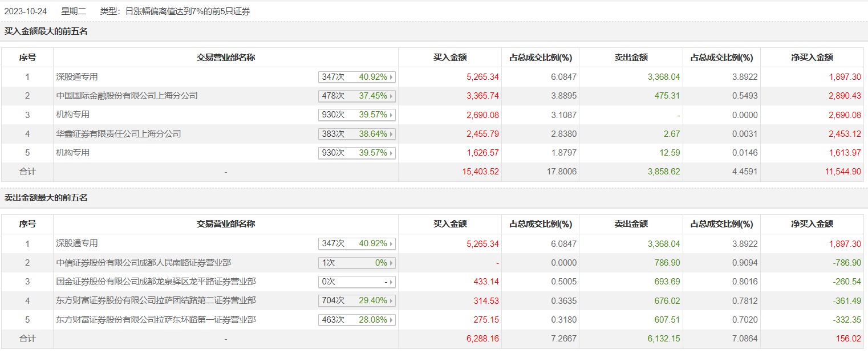The width and height of the screenshot is (868, 354).
Task: Click the 买入金额最大的前五名 section header
Action: coord(46,31)
